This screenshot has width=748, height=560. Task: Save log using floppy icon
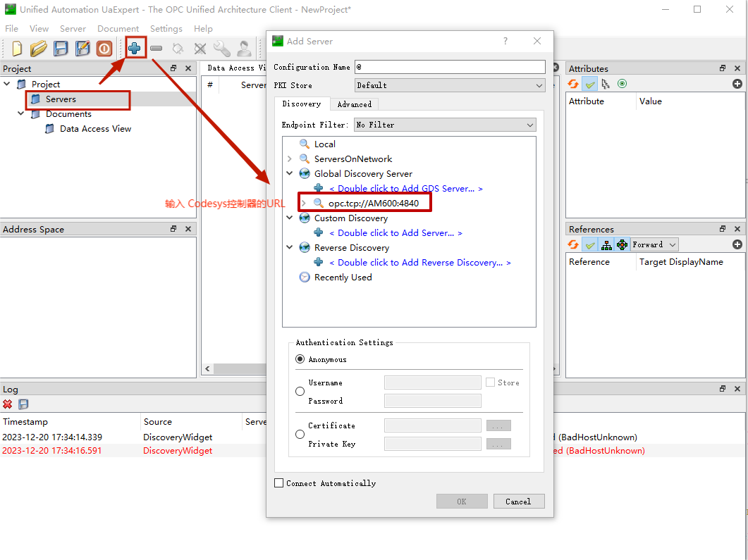pos(23,404)
